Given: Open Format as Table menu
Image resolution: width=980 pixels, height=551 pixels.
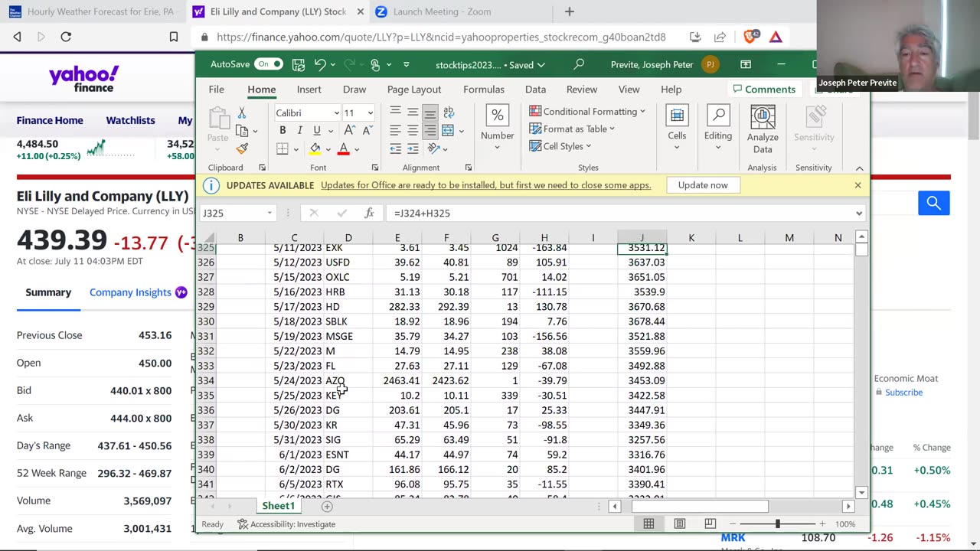Looking at the screenshot, I should pyautogui.click(x=572, y=129).
